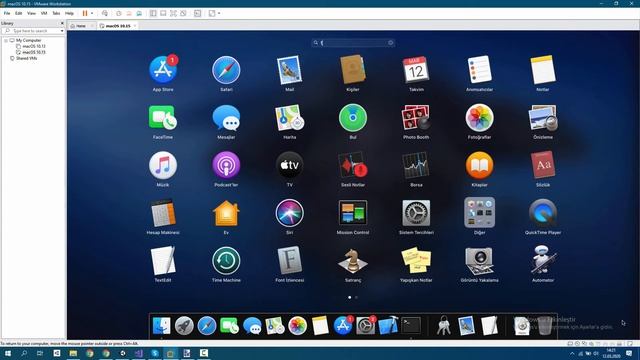The height and width of the screenshot is (360, 640).
Task: Launch Automator
Action: coord(543,260)
